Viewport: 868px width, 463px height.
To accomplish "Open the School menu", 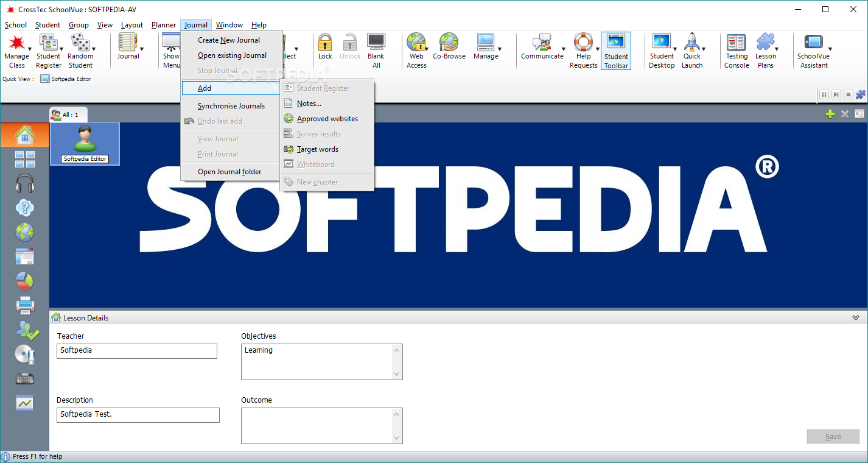I will [16, 25].
